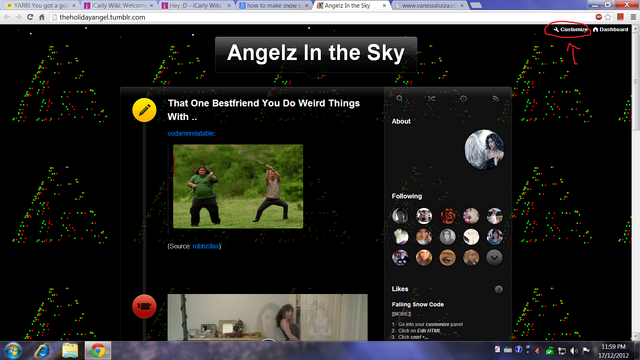This screenshot has width=640, height=360.
Task: Open the sodamnrelatable source link
Action: [x=191, y=133]
